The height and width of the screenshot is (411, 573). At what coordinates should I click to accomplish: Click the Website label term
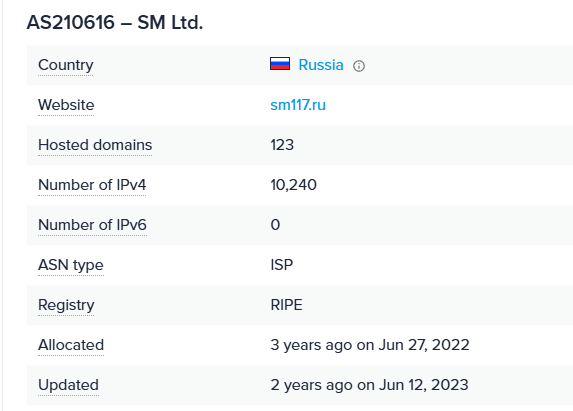[66, 105]
